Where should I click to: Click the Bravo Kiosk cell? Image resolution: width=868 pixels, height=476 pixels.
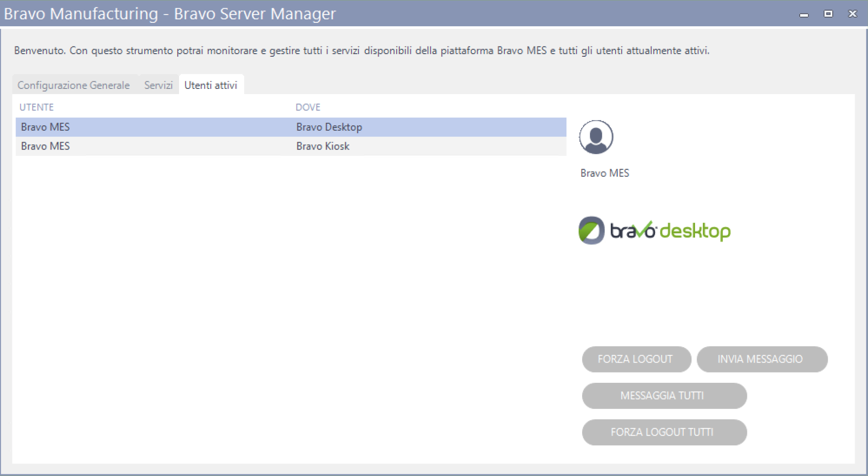tap(323, 146)
